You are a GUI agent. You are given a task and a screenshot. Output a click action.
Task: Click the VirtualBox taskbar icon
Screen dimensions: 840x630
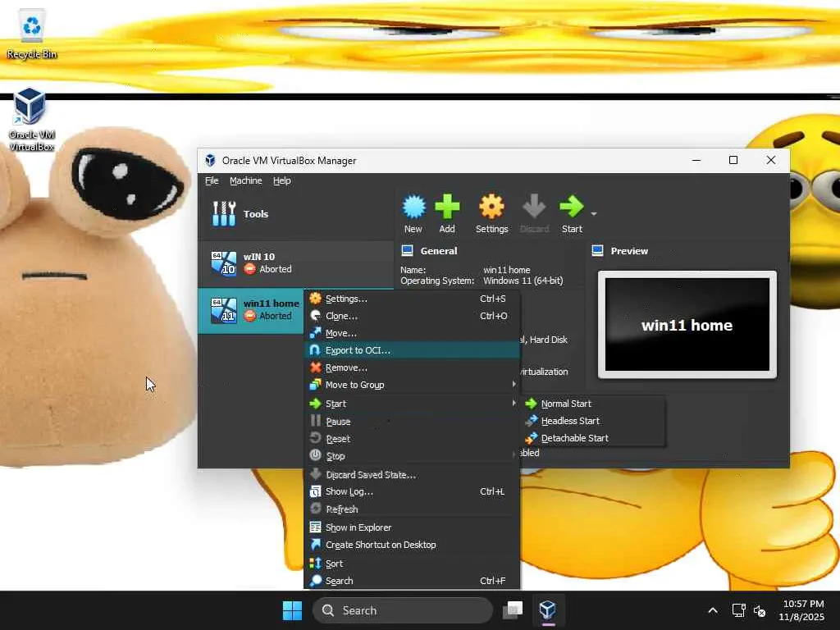pos(547,610)
